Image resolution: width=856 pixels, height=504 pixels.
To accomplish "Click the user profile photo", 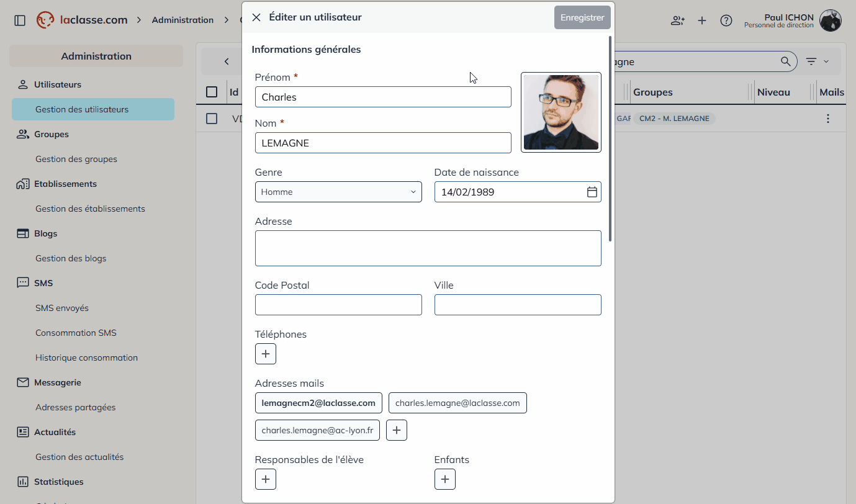I will [x=561, y=112].
